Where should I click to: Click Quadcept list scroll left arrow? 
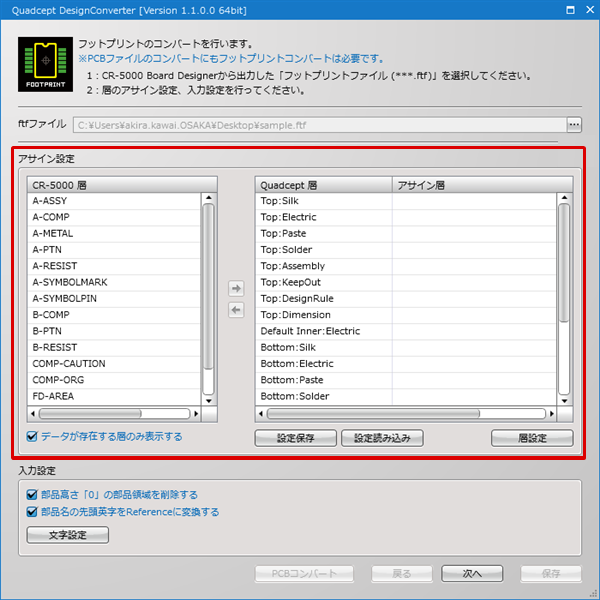261,413
